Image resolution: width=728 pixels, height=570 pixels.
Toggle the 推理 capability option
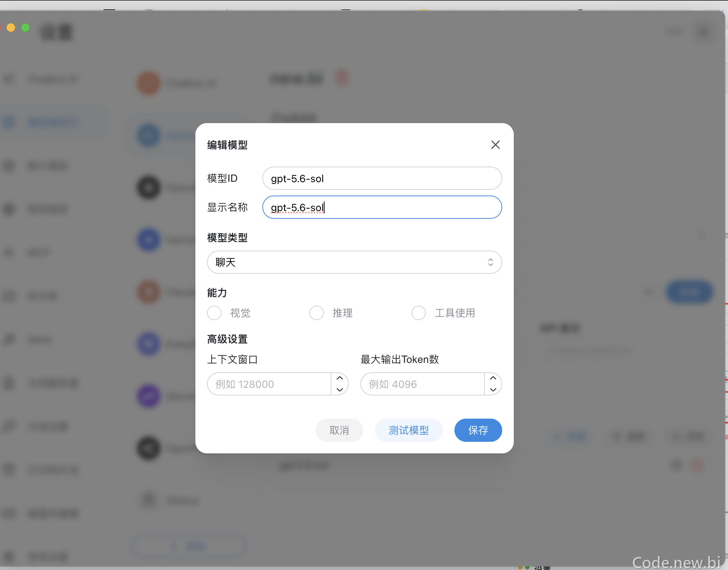(x=317, y=313)
